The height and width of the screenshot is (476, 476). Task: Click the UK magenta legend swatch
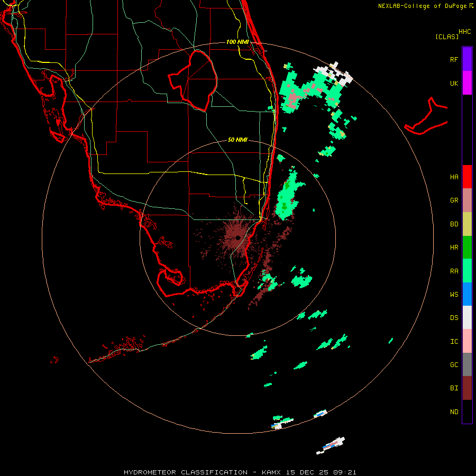(x=467, y=83)
